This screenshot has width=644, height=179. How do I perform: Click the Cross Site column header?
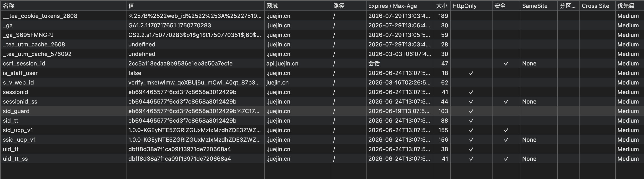(597, 6)
